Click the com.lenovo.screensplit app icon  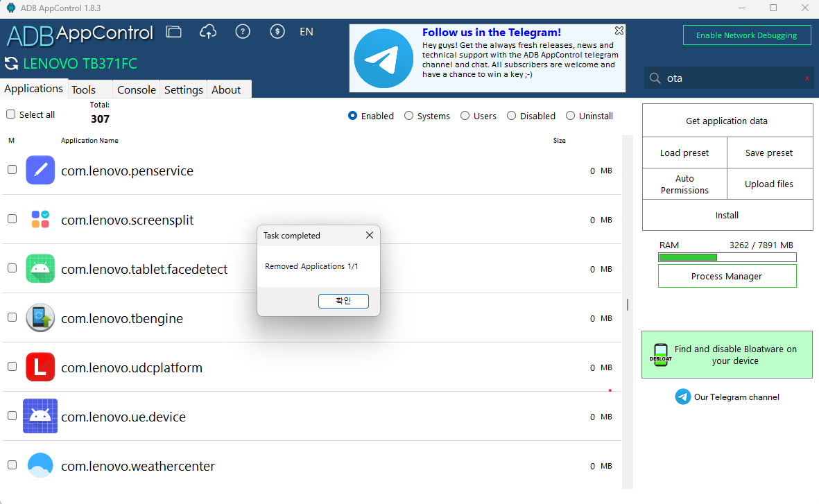coord(40,219)
